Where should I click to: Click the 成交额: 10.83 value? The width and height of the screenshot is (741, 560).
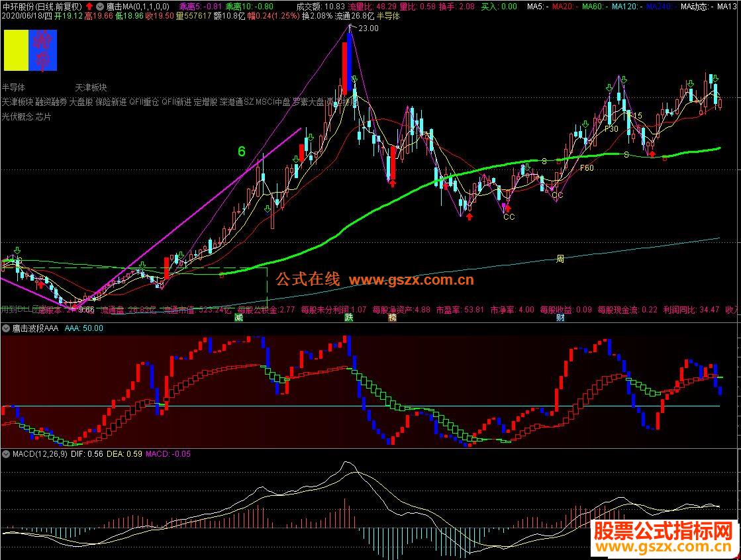321,7
